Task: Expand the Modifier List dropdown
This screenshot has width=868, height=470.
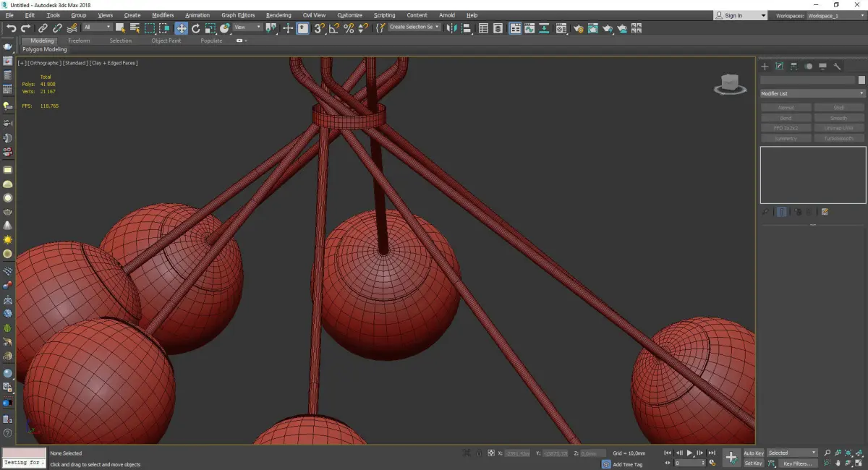Action: tap(812, 93)
